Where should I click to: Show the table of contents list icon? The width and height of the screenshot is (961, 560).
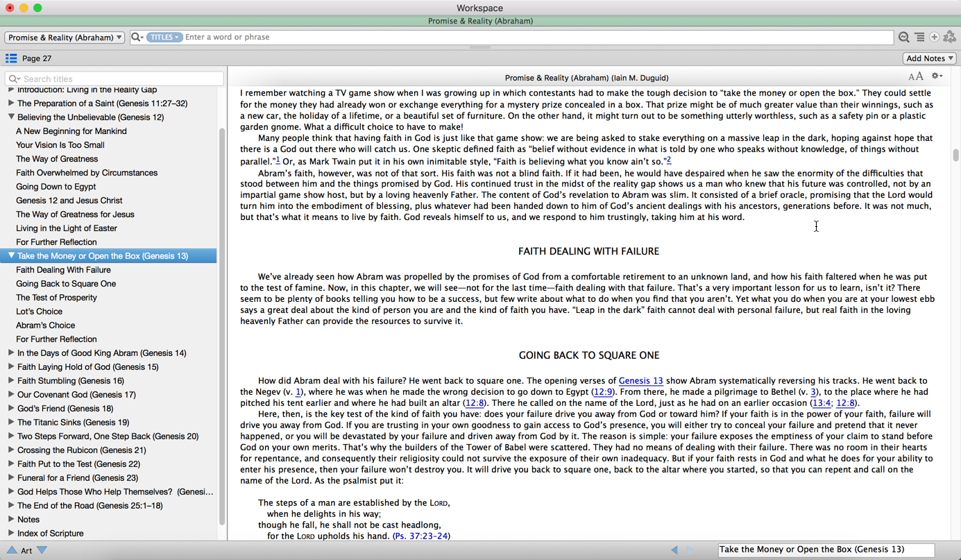919,37
